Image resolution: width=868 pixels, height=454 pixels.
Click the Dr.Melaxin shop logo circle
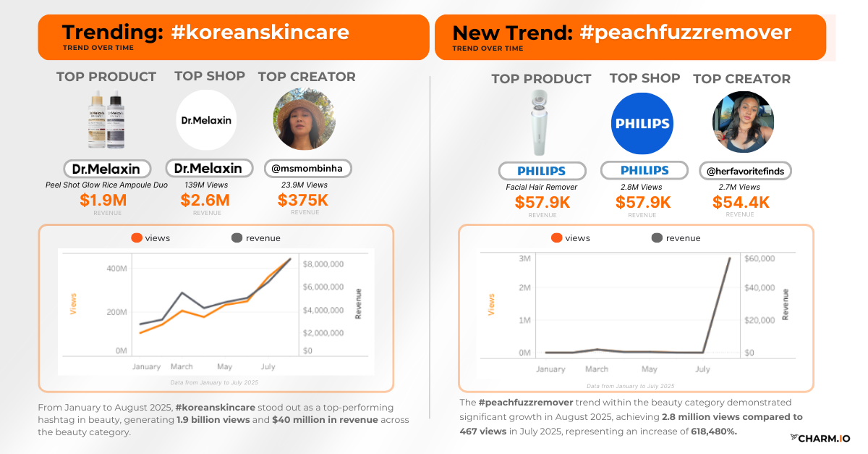206,120
